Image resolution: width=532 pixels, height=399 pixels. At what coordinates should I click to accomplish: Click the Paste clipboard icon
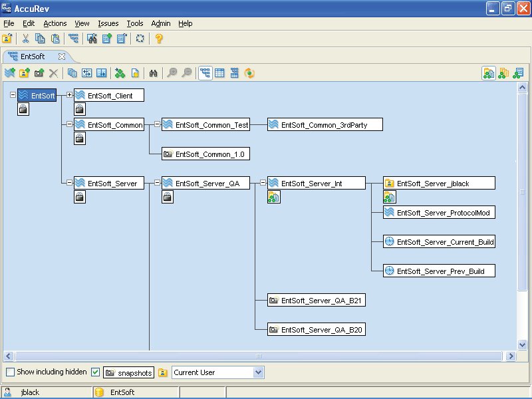click(x=55, y=39)
